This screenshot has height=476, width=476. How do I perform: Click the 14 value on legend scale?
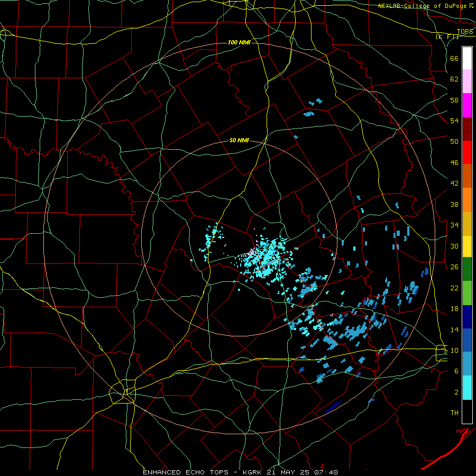coord(454,329)
